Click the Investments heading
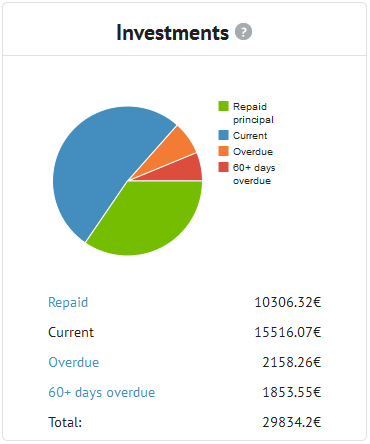Image resolution: width=370 pixels, height=444 pixels. click(x=173, y=33)
